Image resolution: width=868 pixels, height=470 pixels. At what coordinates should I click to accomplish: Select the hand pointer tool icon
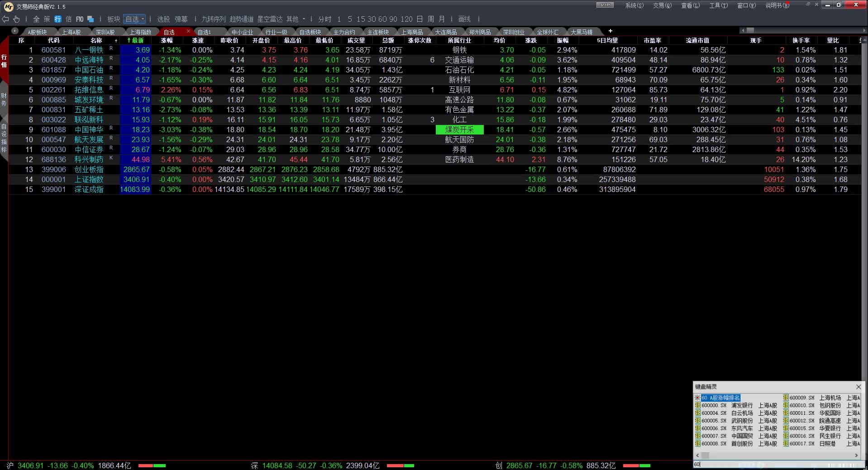[x=16, y=19]
